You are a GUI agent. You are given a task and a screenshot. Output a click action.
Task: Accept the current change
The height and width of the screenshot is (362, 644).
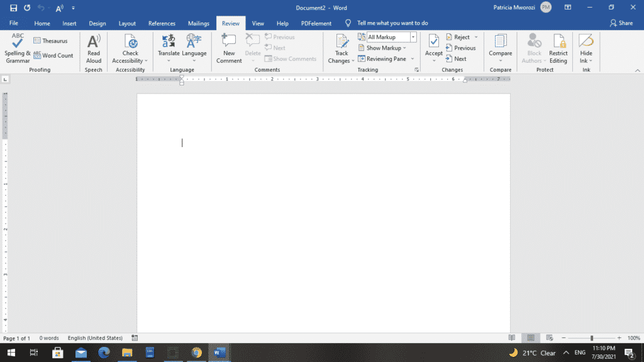[433, 44]
